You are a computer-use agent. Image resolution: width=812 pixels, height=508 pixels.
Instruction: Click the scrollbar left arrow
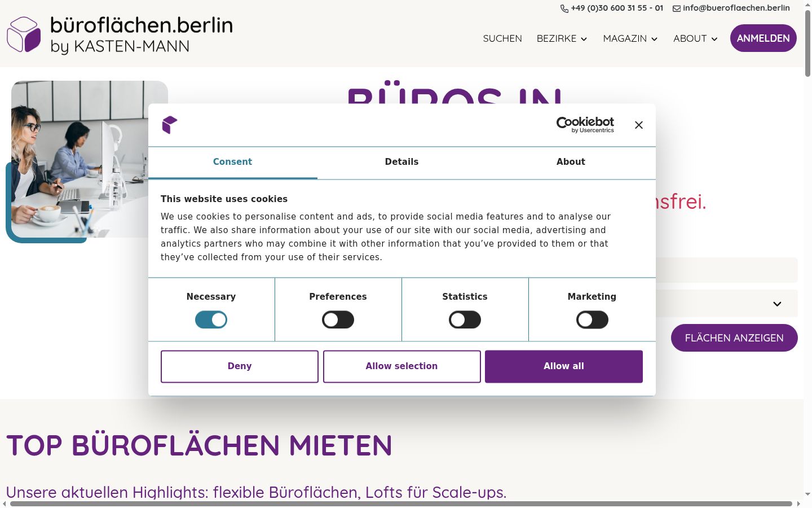(5, 503)
